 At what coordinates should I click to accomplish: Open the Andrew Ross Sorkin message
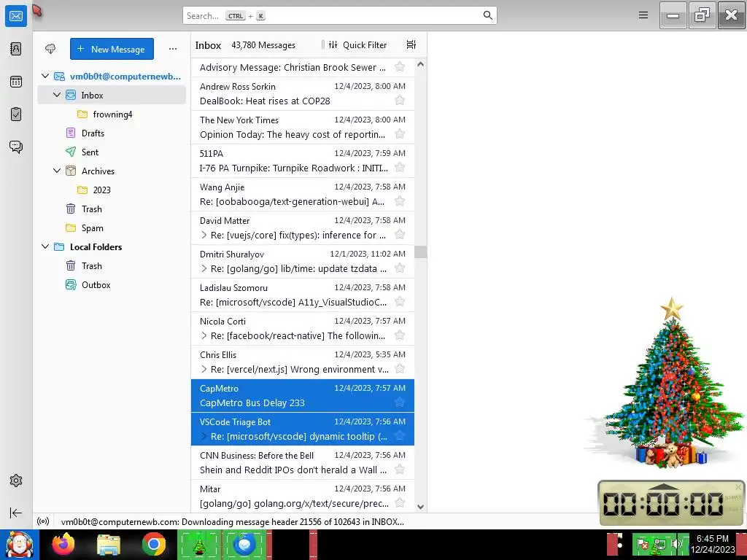[x=303, y=94]
